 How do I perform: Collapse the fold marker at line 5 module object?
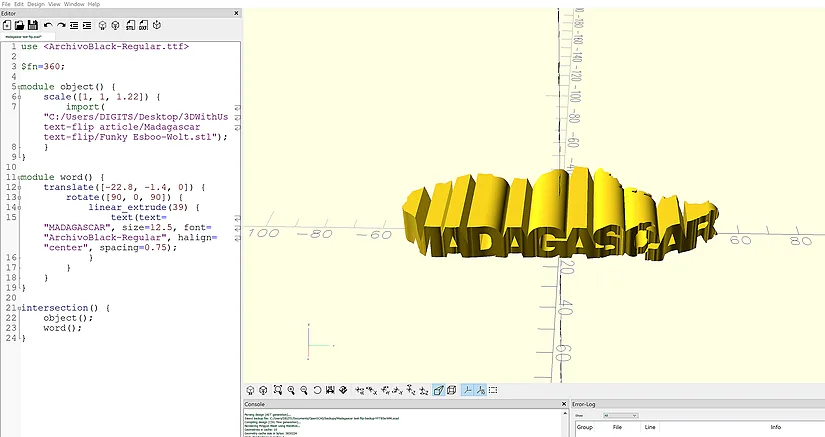tap(19, 87)
